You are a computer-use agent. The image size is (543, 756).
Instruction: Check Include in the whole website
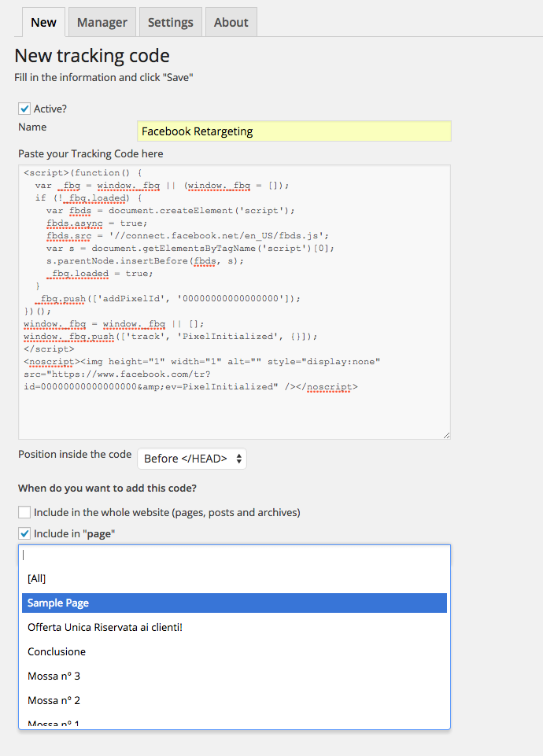pyautogui.click(x=24, y=512)
